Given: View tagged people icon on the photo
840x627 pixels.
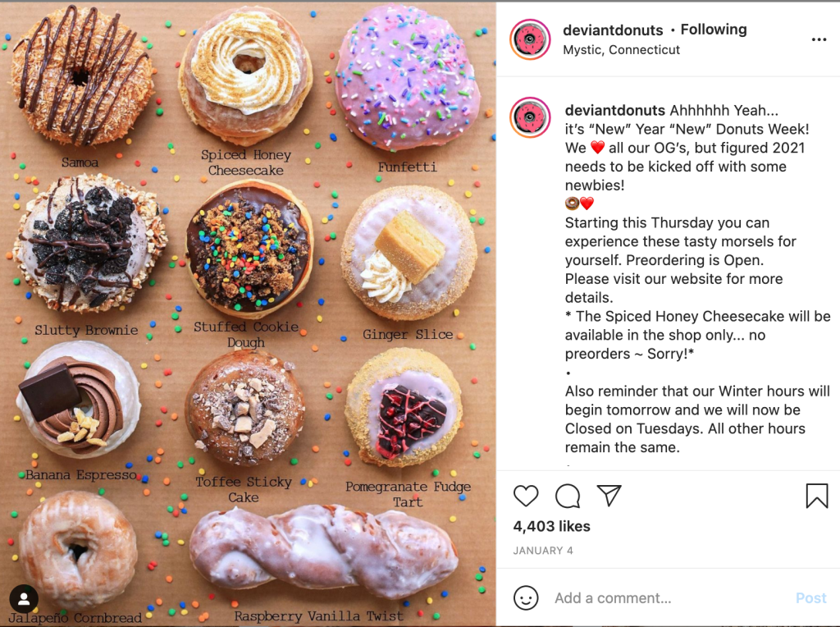Looking at the screenshot, I should click(x=24, y=598).
